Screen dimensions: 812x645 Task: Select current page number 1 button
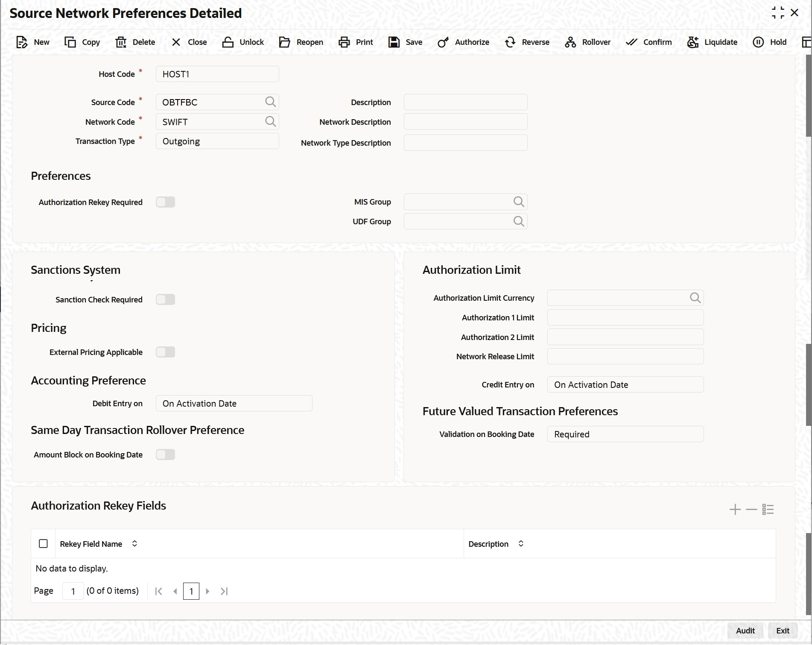(x=191, y=591)
